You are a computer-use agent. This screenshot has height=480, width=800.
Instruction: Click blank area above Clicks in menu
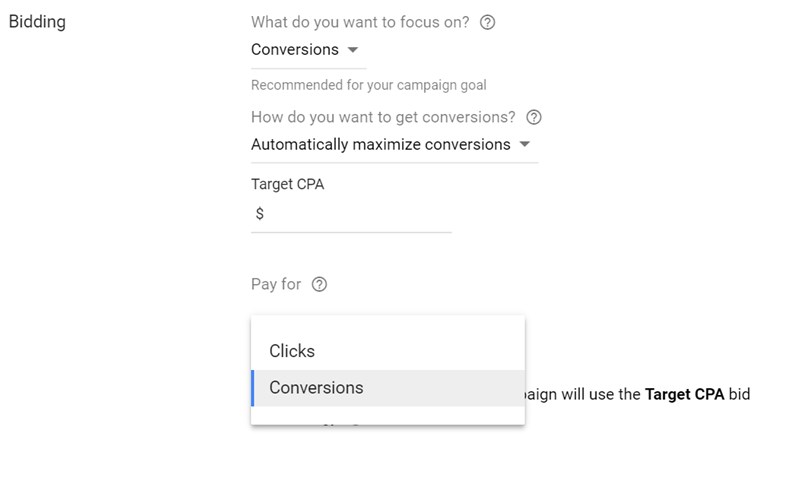(388, 324)
